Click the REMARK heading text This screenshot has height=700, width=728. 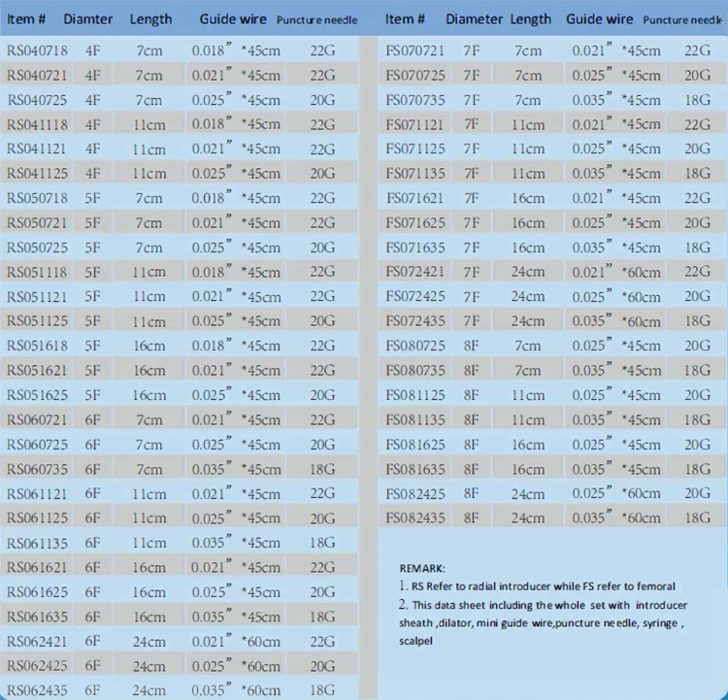pos(422,567)
